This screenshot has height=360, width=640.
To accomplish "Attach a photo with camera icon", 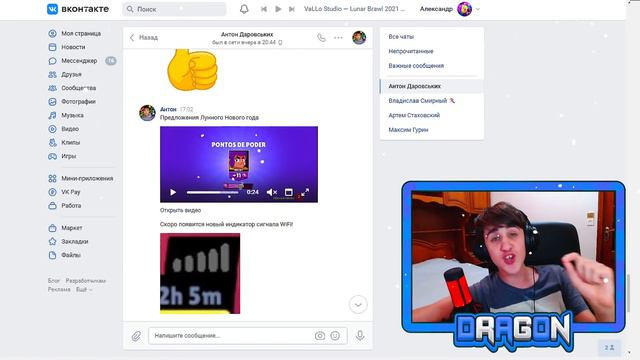I will point(320,336).
